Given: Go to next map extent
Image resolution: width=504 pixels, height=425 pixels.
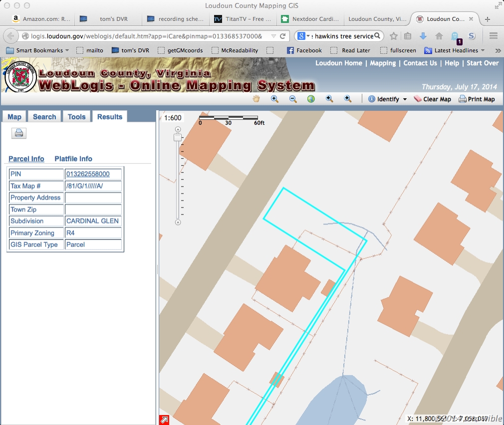Looking at the screenshot, I should point(348,99).
